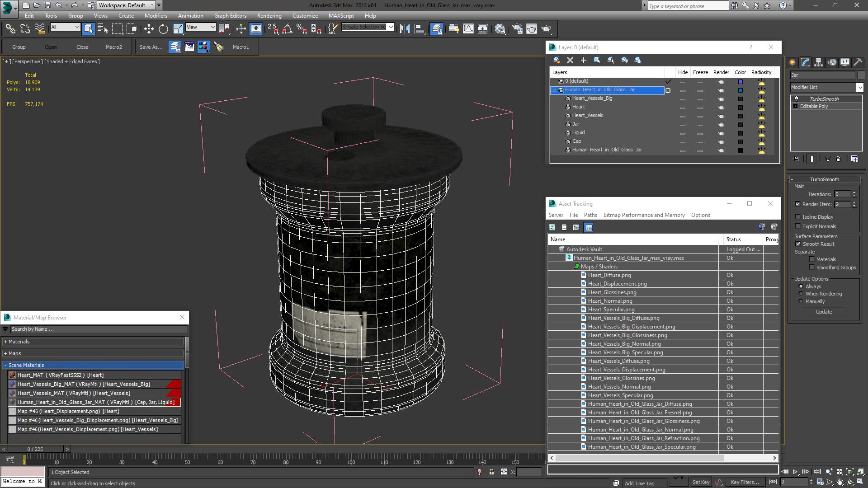The height and width of the screenshot is (488, 868).
Task: Open the Material Editor icon
Action: pyautogui.click(x=500, y=29)
